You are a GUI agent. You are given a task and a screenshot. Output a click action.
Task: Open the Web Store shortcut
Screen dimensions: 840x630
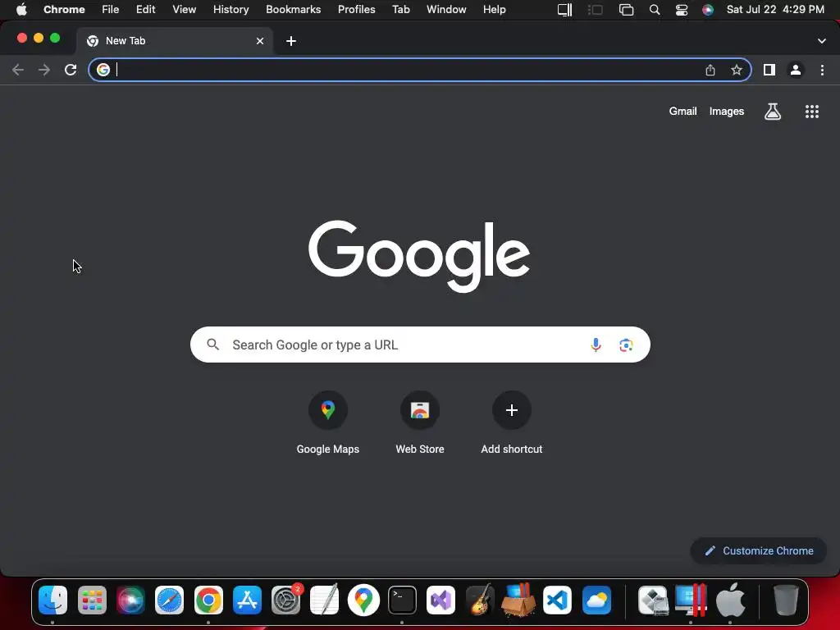pos(420,423)
